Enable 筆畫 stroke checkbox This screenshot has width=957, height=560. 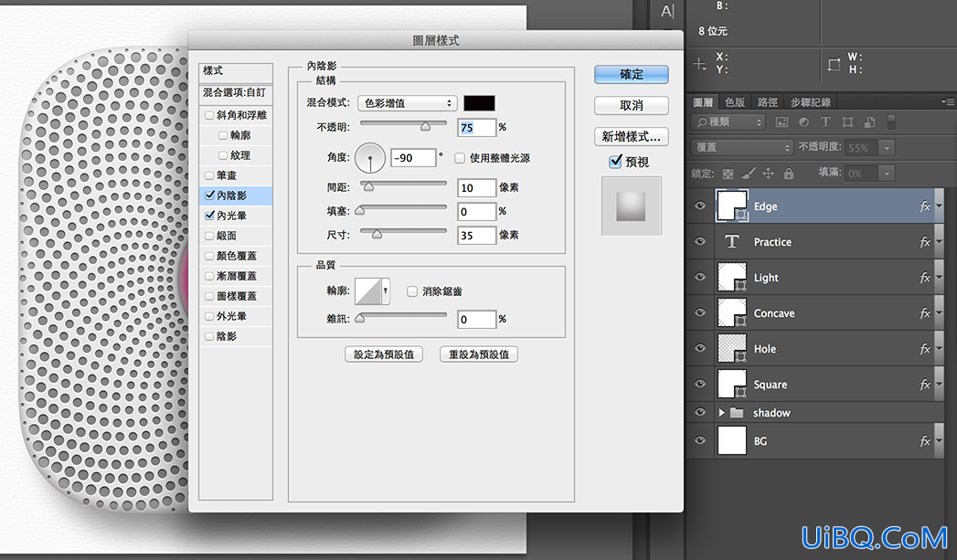209,175
